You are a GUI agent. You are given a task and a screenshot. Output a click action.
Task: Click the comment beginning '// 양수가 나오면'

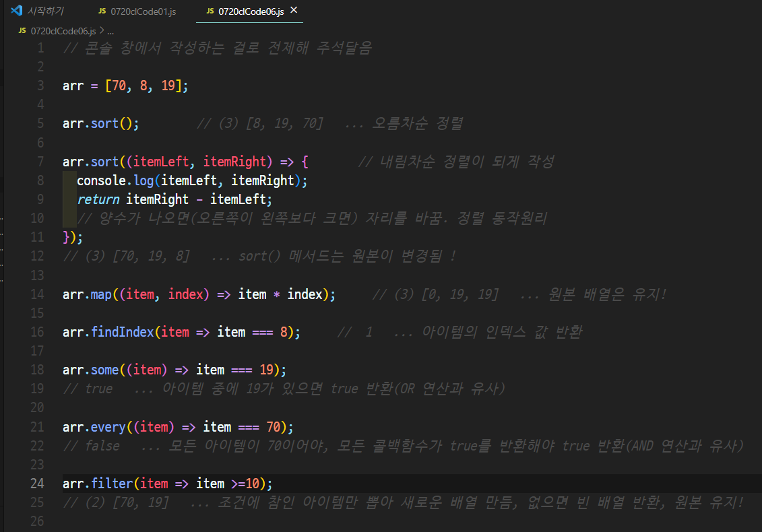(312, 219)
